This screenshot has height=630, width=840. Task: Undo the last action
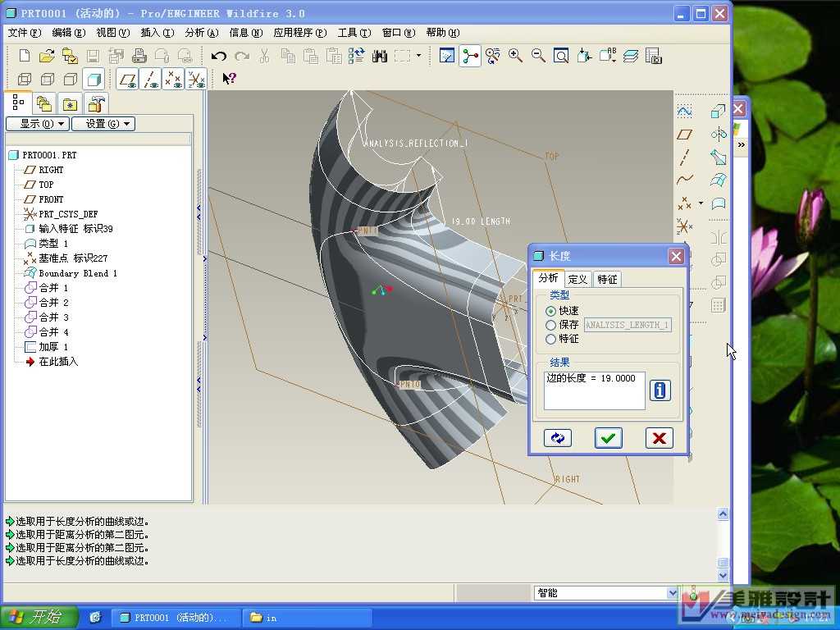tap(218, 56)
